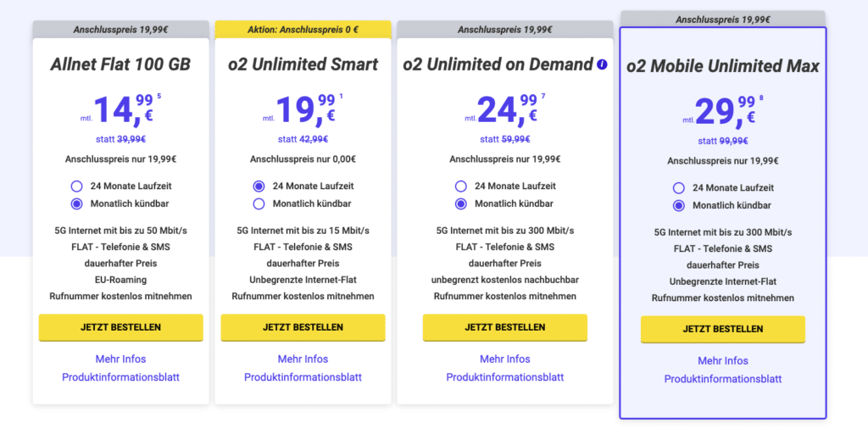
Task: View Produktinformationsblatt for o2 Mobile Unlimited Max
Action: point(723,379)
